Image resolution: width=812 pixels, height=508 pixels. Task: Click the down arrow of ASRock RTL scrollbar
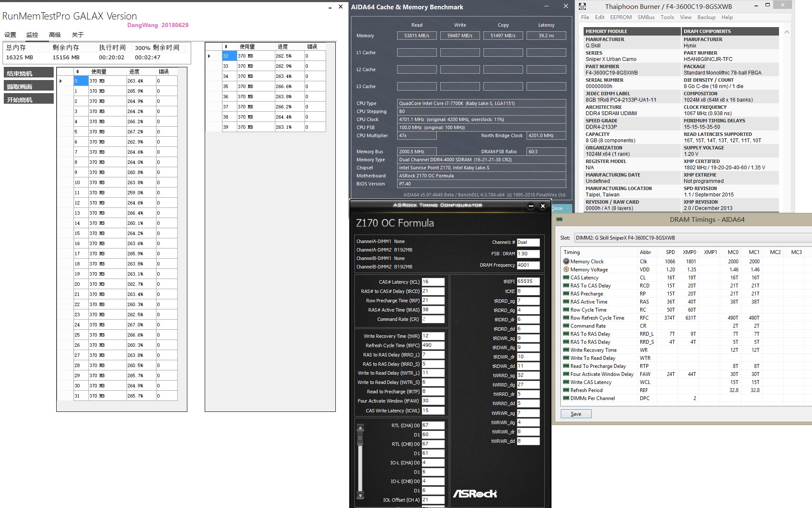tap(360, 495)
